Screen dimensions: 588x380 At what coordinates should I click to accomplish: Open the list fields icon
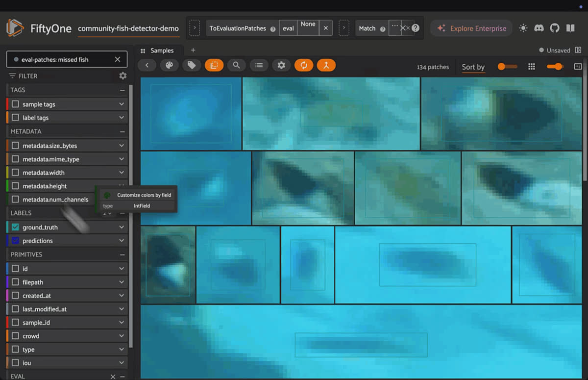coord(259,65)
